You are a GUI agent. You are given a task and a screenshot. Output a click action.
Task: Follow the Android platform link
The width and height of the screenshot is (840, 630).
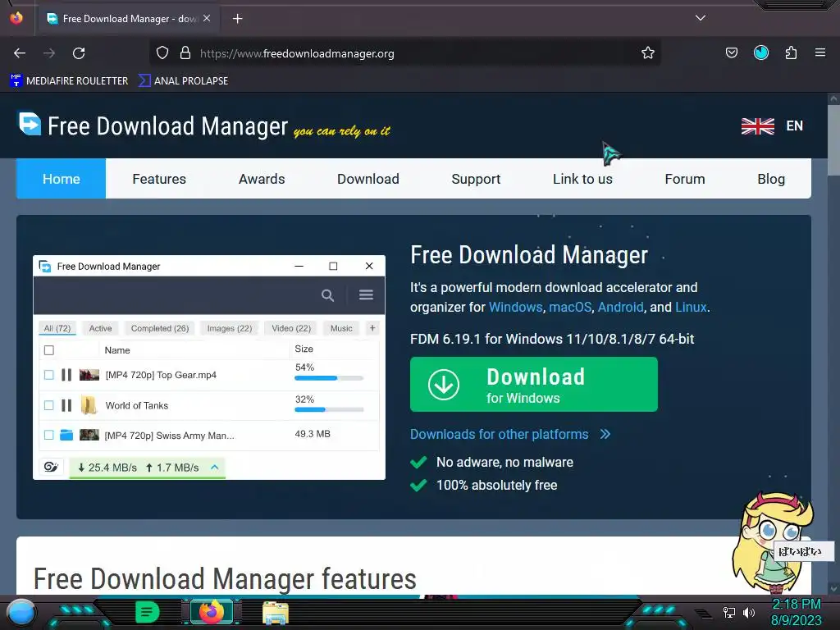[x=620, y=307]
